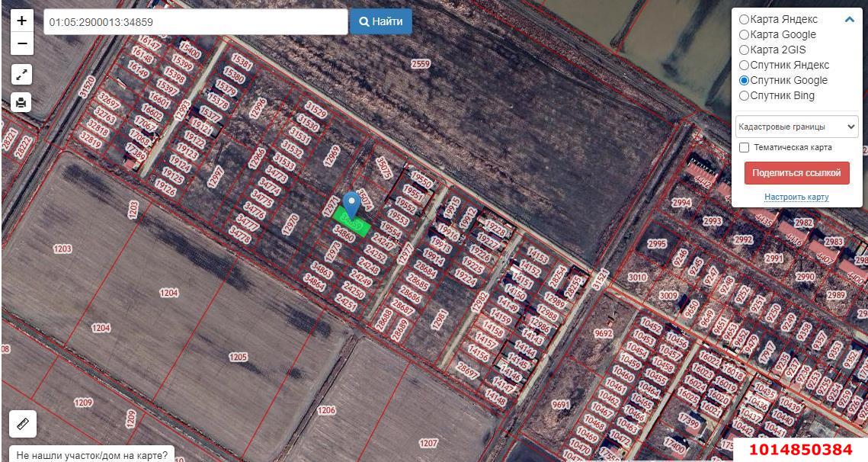Collapse the map layers panel chevron

(850, 20)
